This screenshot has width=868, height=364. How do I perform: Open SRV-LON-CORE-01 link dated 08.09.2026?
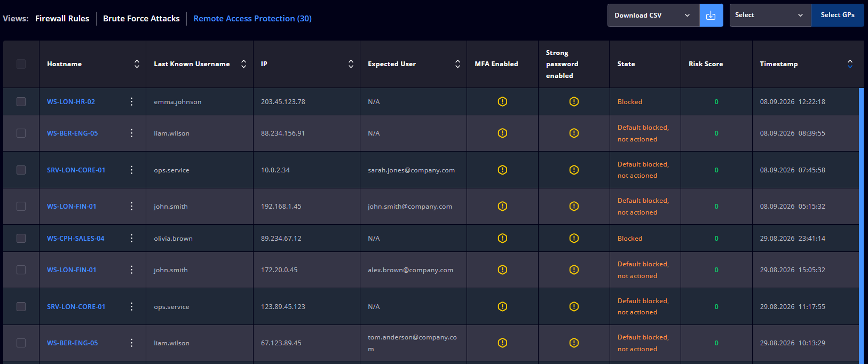click(76, 170)
